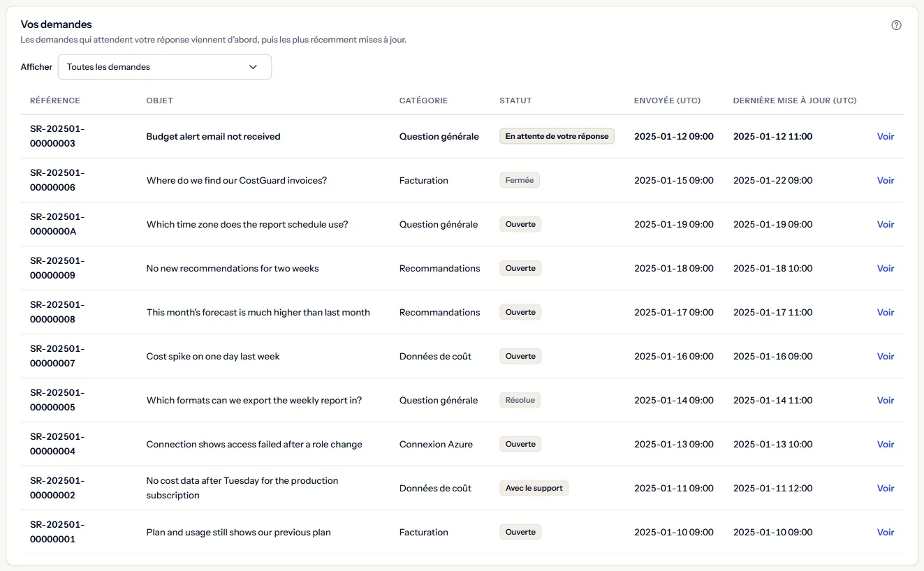View request 'Budget alert email not received'
Screen dimensions: 924x571
[886, 137]
